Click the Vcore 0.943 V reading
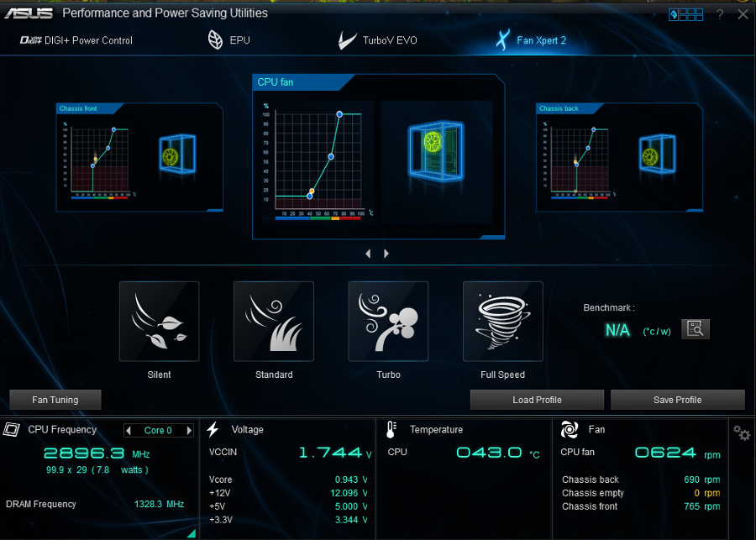 pos(351,480)
